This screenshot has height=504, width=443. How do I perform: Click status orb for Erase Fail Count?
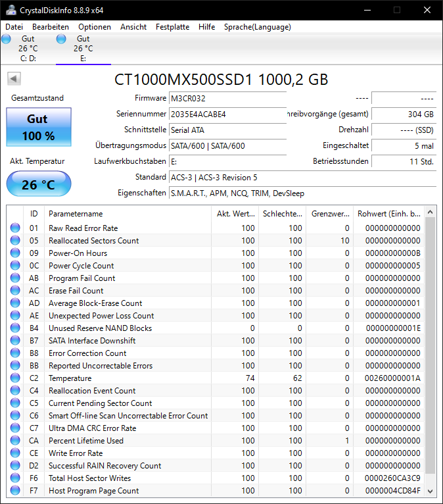pyautogui.click(x=15, y=290)
